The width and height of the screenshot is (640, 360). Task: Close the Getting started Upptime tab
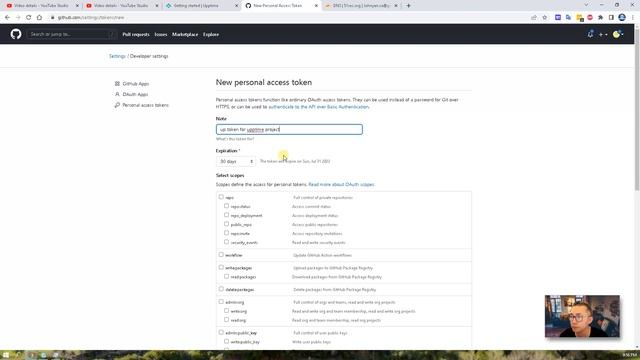tap(236, 6)
